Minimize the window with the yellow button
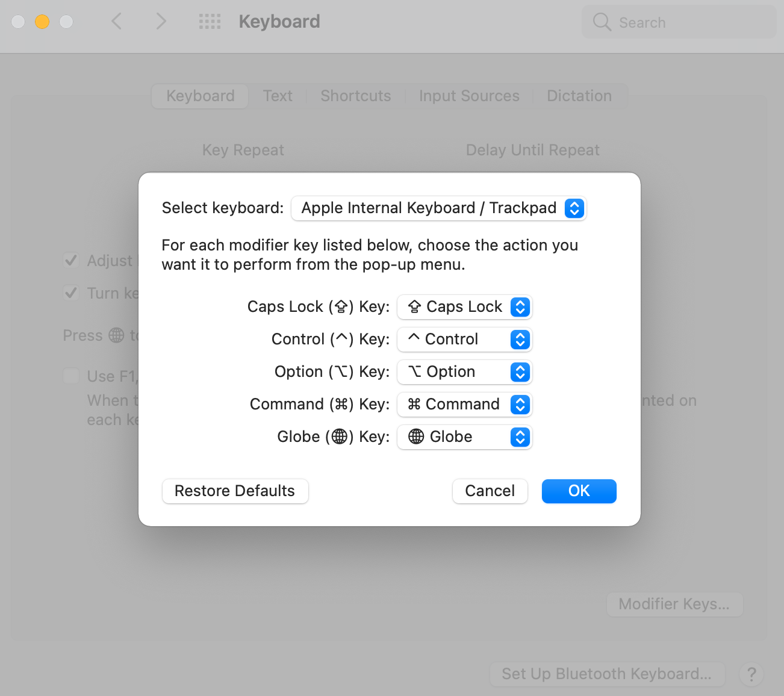This screenshot has width=784, height=696. click(x=42, y=22)
